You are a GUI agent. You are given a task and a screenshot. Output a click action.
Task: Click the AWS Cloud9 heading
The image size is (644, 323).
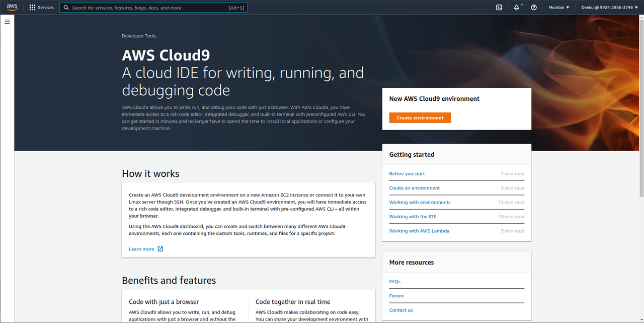pos(166,55)
